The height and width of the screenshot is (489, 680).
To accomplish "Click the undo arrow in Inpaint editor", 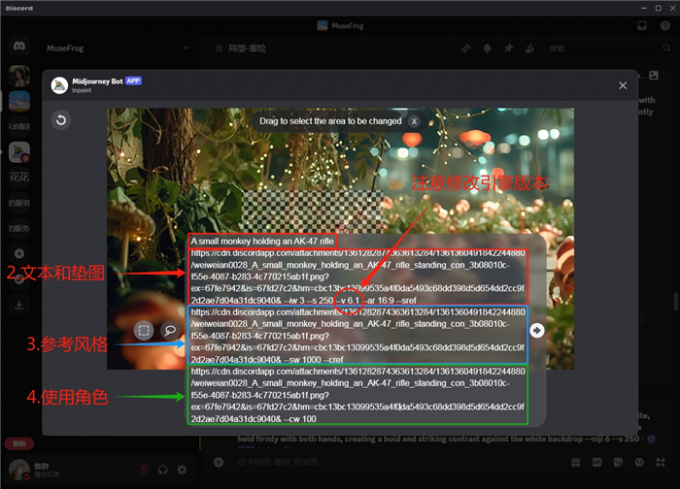I will [61, 120].
